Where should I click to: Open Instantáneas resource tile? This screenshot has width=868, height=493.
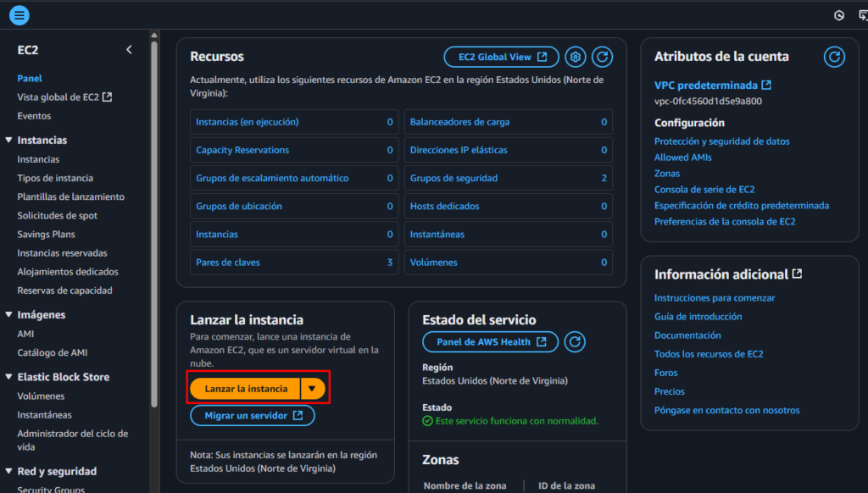[509, 234]
